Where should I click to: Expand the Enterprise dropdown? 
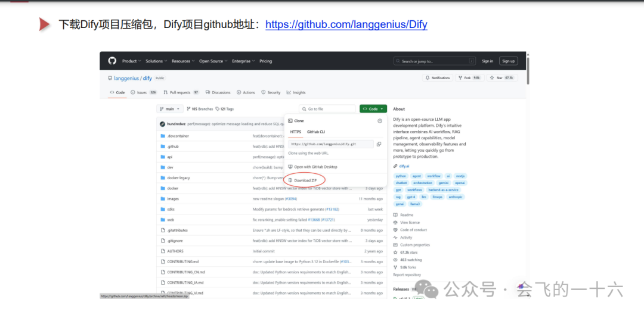pos(243,61)
